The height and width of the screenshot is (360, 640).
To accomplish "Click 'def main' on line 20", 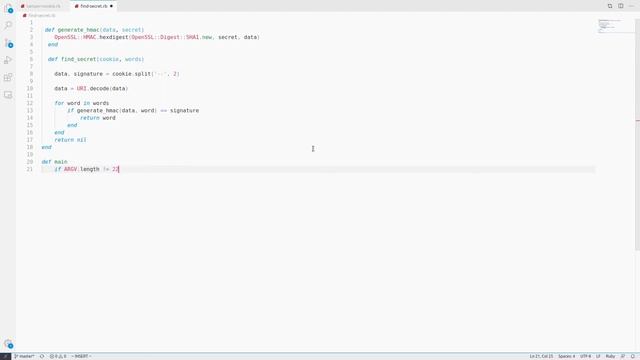I will [x=54, y=162].
